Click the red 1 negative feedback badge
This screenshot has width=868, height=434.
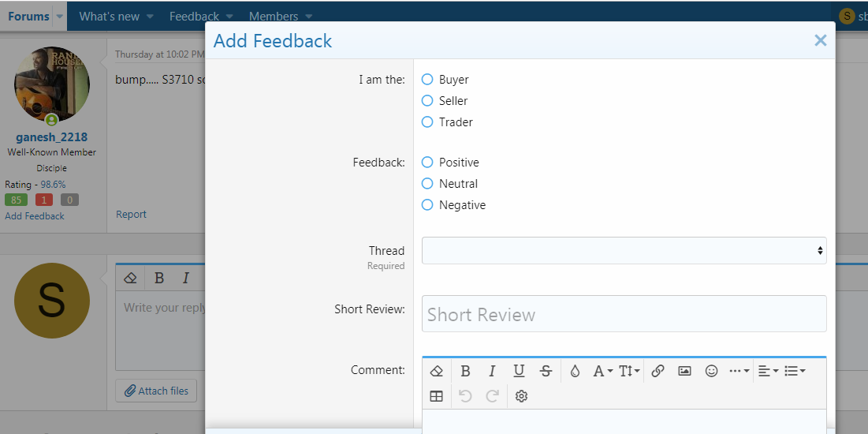click(x=44, y=200)
